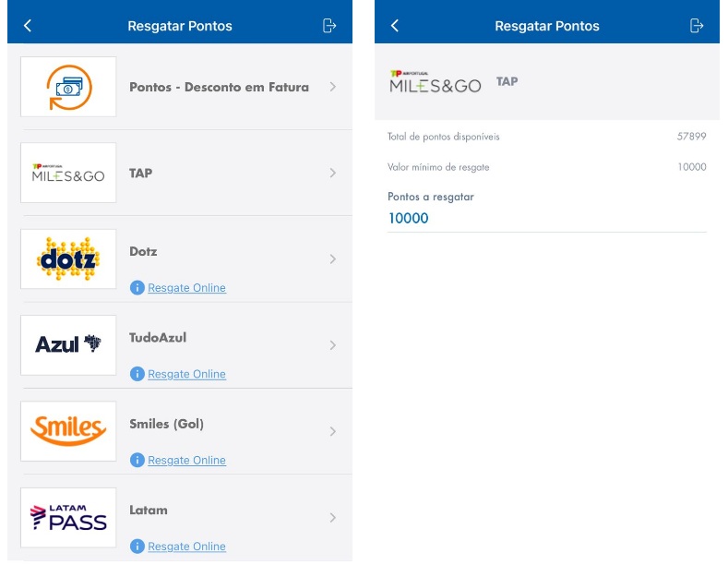
Task: Expand the TAP option chevron
Action: coord(332,173)
